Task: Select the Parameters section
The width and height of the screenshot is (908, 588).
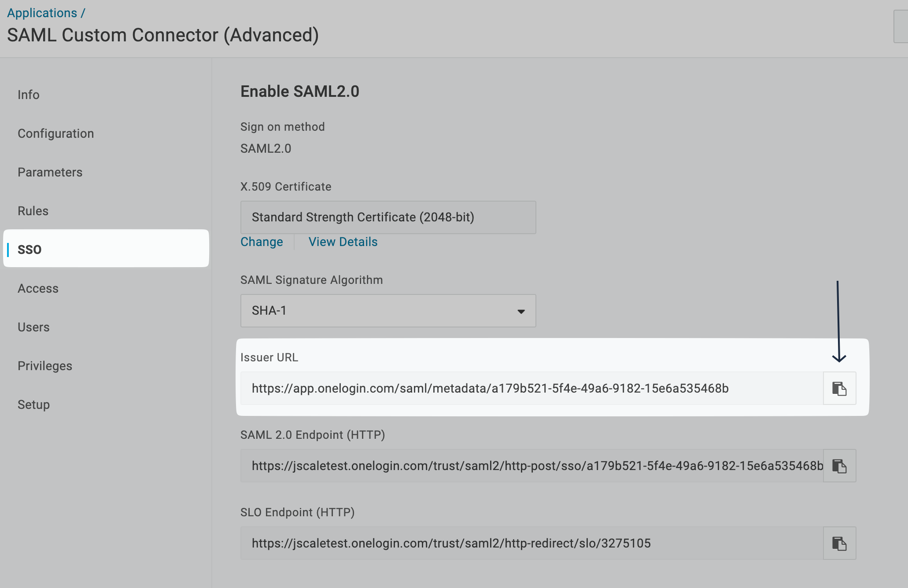Action: pyautogui.click(x=50, y=172)
